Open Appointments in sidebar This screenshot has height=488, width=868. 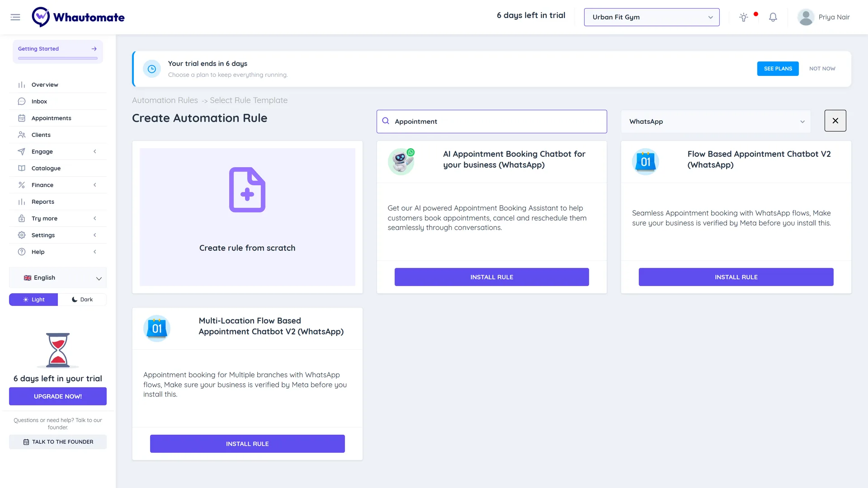(58, 118)
